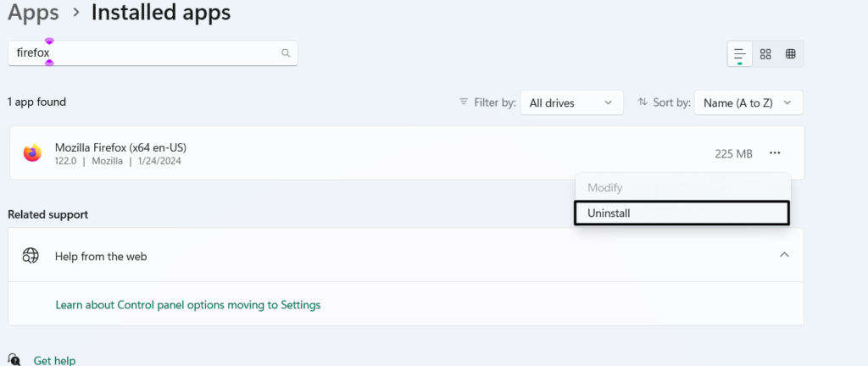Screen dimensions: 868x366
Task: Click the globe icon beside Help from the web
Action: [31, 256]
